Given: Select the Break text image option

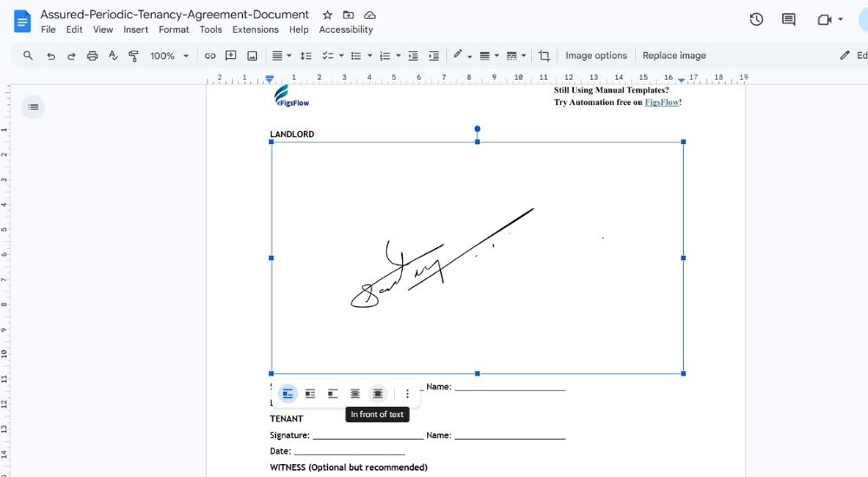Looking at the screenshot, I should pos(332,394).
